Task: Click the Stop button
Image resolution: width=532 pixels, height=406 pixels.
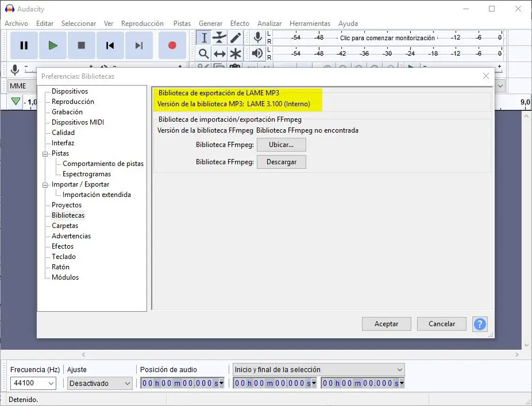Action: [82, 45]
